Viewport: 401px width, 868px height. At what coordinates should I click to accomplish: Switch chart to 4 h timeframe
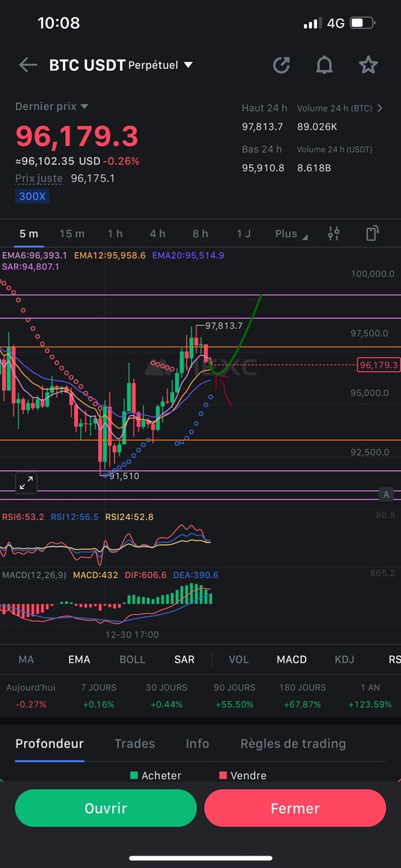point(158,234)
